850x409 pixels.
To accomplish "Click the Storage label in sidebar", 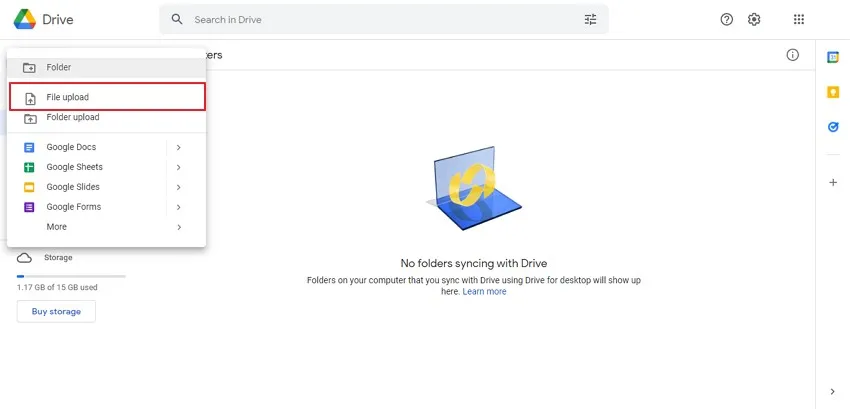I will [x=58, y=258].
